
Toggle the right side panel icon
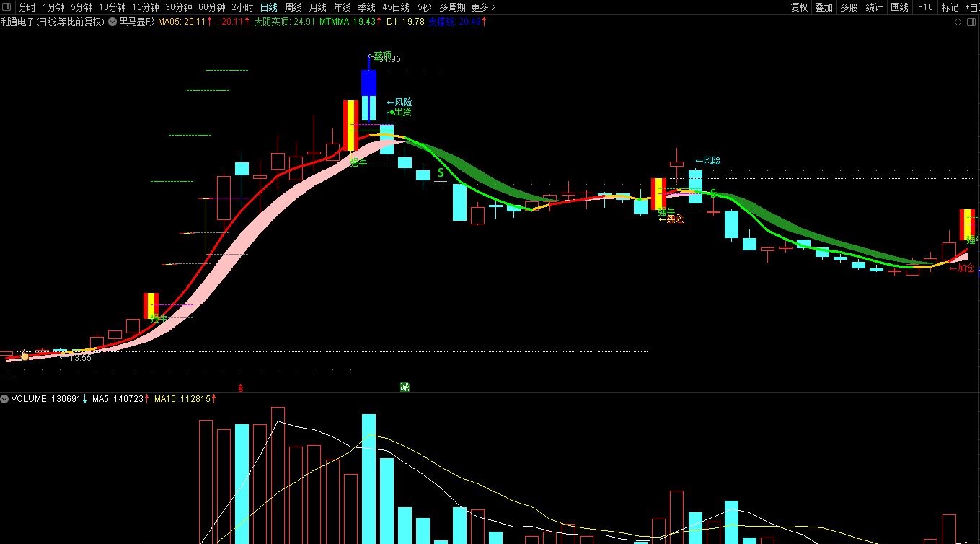click(x=970, y=22)
